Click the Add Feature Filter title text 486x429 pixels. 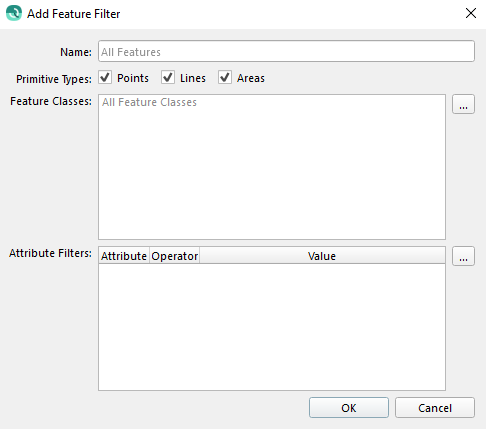(x=73, y=14)
